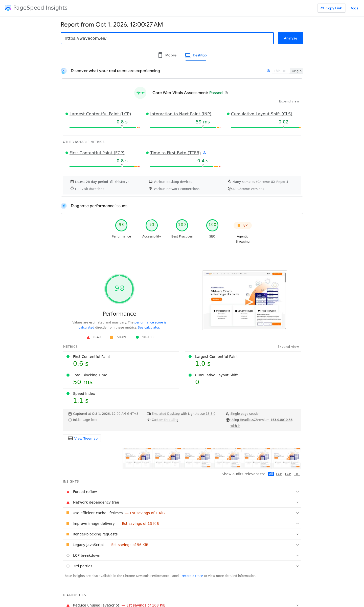Viewport: 364px width, 607px height.
Task: Click the Best Practices 100 score gauge
Action: 182,225
